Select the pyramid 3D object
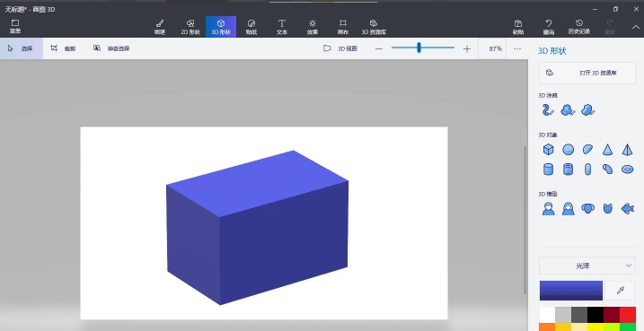This screenshot has height=331, width=644. (x=627, y=149)
